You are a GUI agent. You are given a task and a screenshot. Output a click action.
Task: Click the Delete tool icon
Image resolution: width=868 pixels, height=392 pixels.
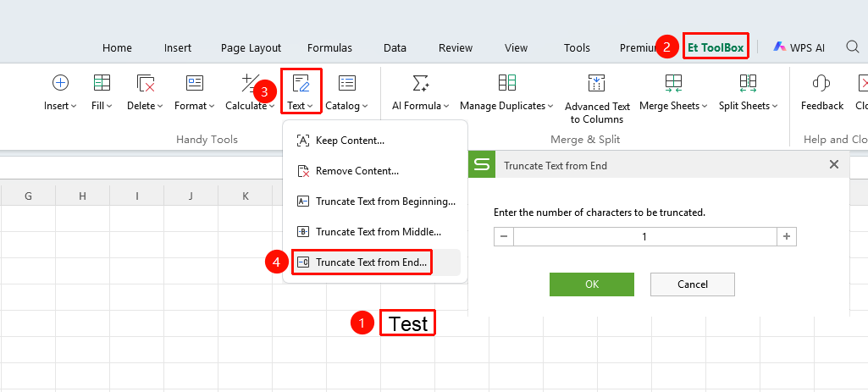(x=145, y=83)
